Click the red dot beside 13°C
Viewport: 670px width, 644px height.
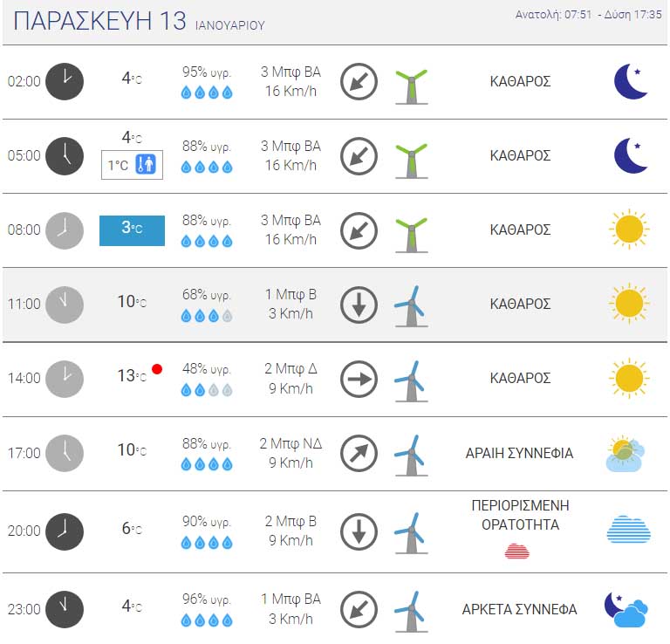click(157, 369)
